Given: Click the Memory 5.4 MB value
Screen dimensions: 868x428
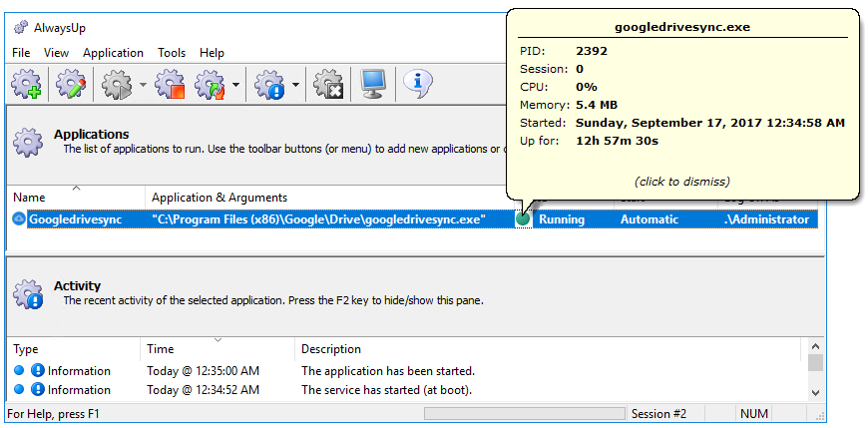Looking at the screenshot, I should pyautogui.click(x=597, y=105).
